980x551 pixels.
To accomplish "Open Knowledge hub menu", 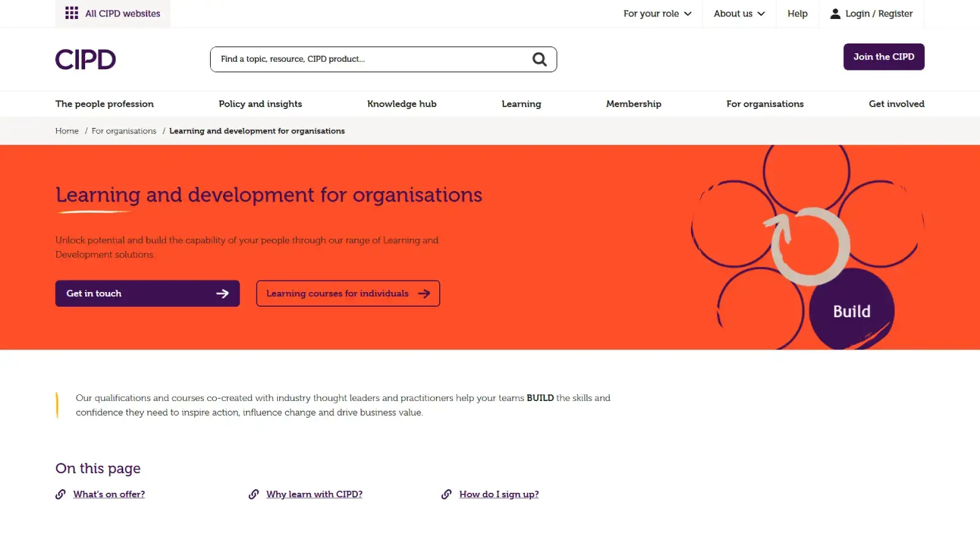I will click(x=402, y=104).
